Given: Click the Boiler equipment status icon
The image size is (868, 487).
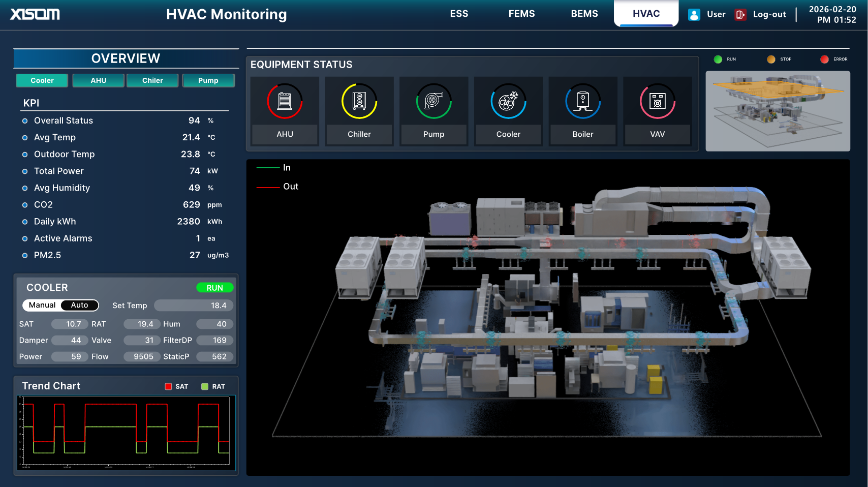Looking at the screenshot, I should click(x=582, y=101).
